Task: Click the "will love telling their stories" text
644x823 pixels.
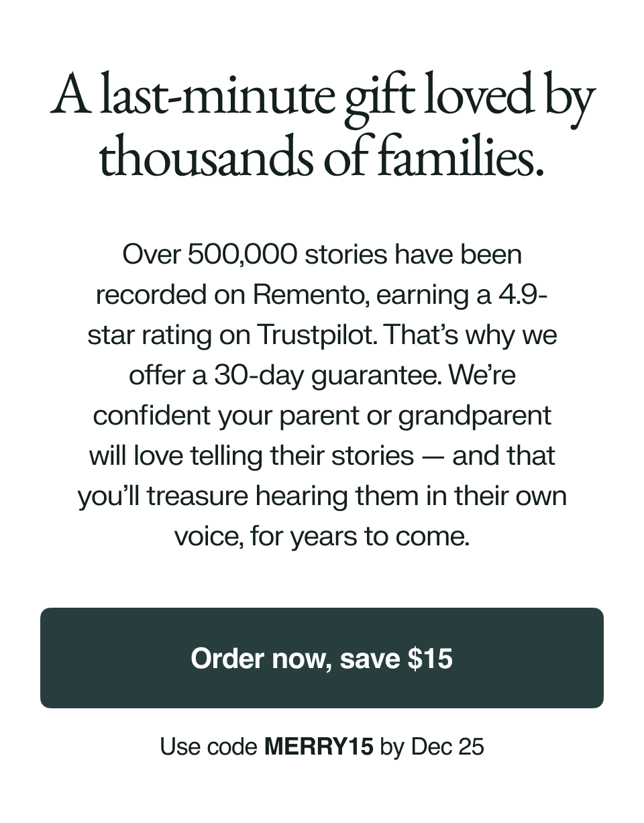Action: (x=252, y=456)
